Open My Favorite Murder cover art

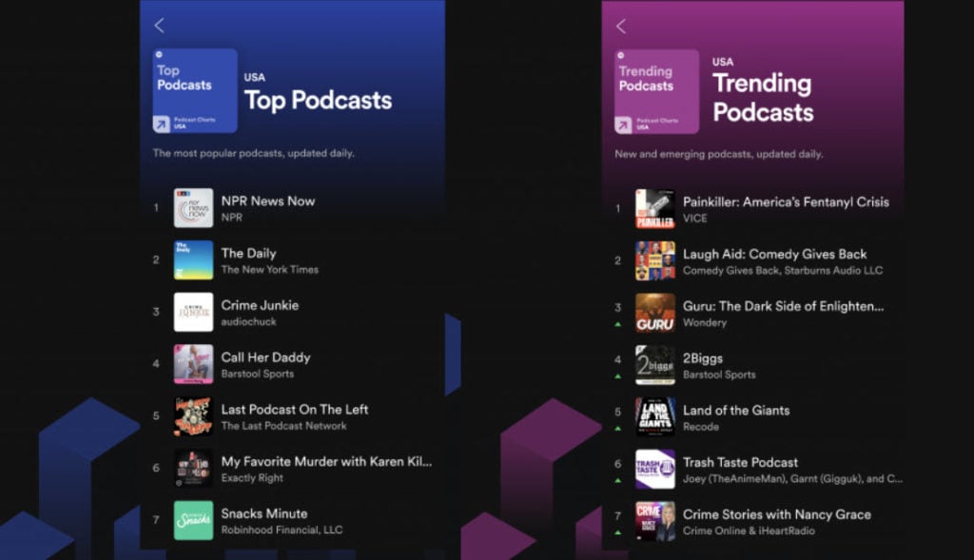pyautogui.click(x=193, y=469)
